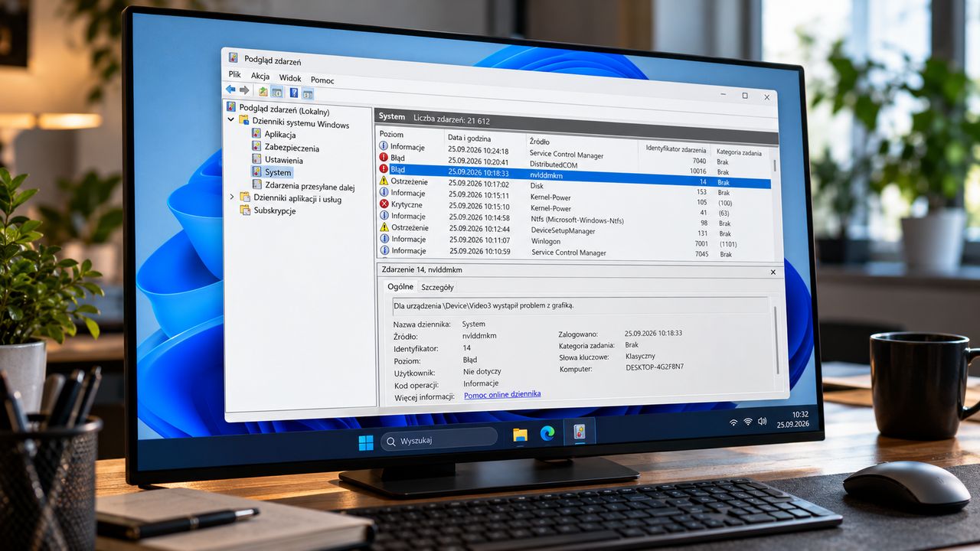Click the red critical icon beside Krytyczne
Viewport: 980px width, 551px height.
(x=384, y=204)
